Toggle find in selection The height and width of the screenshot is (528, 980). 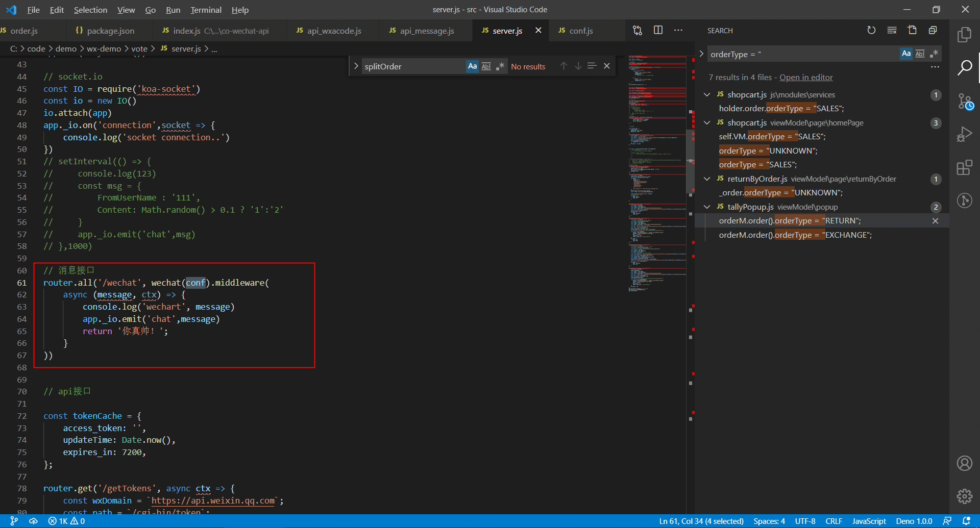coord(592,66)
